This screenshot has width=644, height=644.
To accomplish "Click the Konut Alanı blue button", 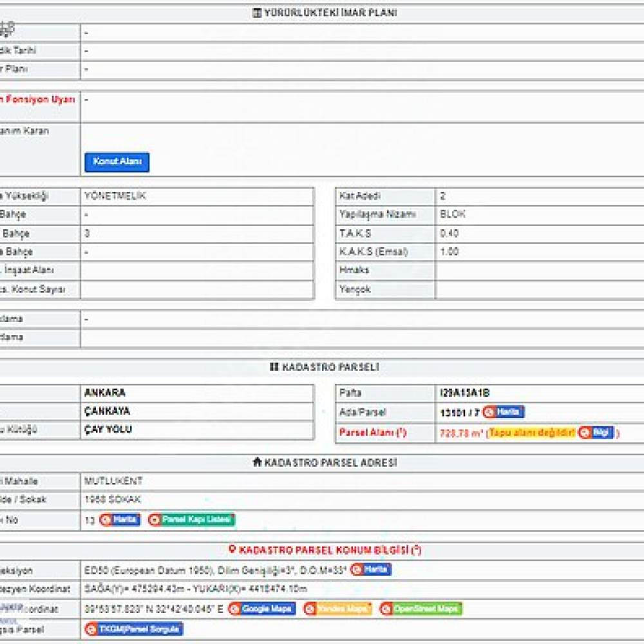I will point(117,162).
